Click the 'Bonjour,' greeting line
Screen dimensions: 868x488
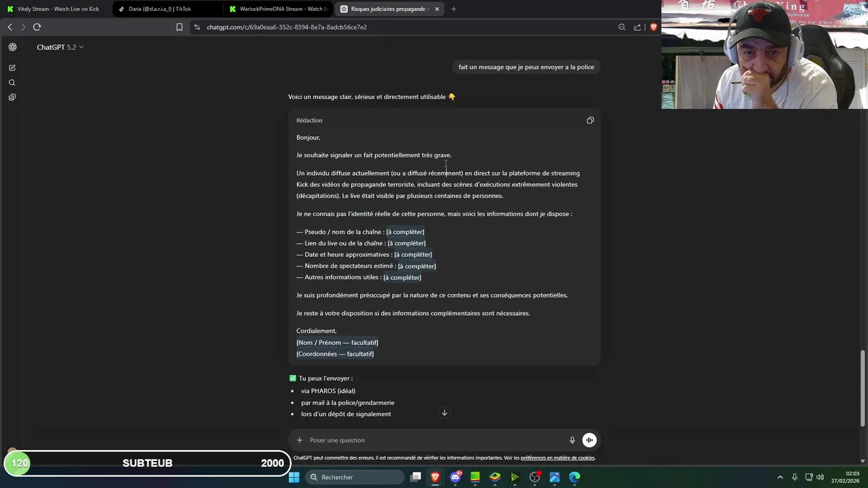tap(308, 138)
